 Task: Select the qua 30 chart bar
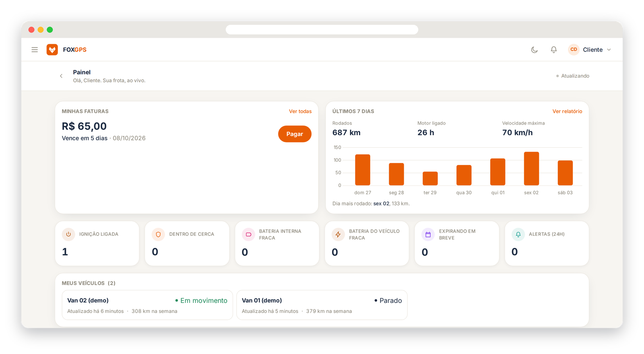coord(464,175)
